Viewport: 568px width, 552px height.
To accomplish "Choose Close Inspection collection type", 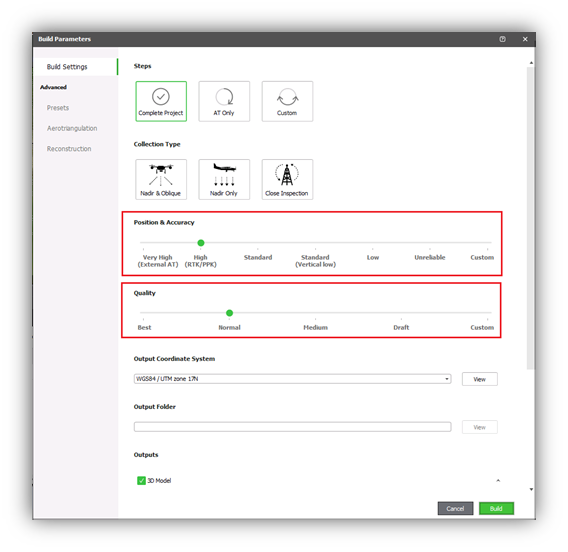I will 287,179.
